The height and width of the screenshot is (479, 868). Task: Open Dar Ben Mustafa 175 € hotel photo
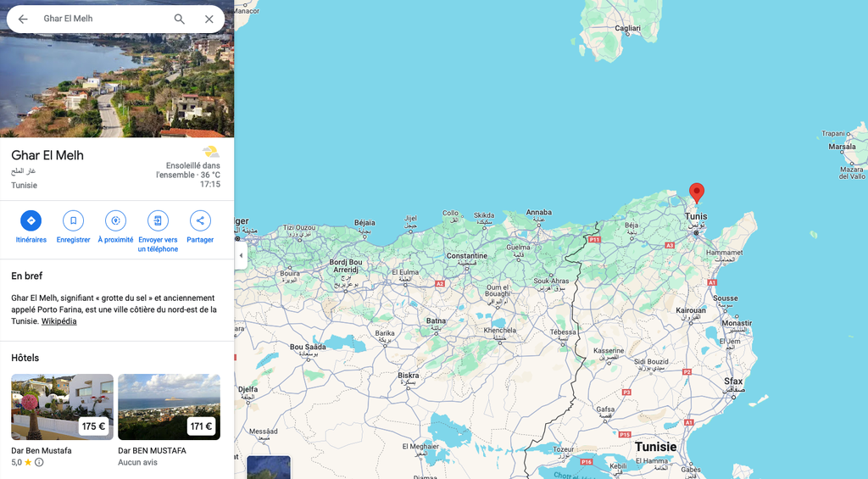click(62, 406)
